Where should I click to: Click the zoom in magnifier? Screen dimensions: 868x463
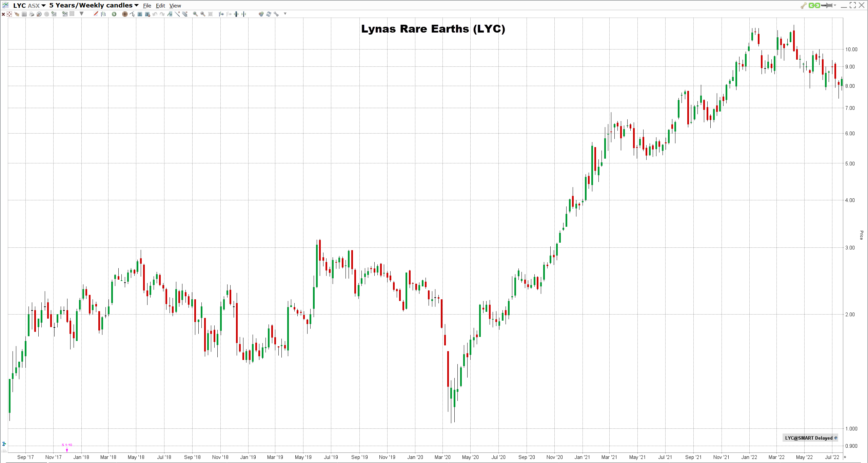(x=195, y=14)
